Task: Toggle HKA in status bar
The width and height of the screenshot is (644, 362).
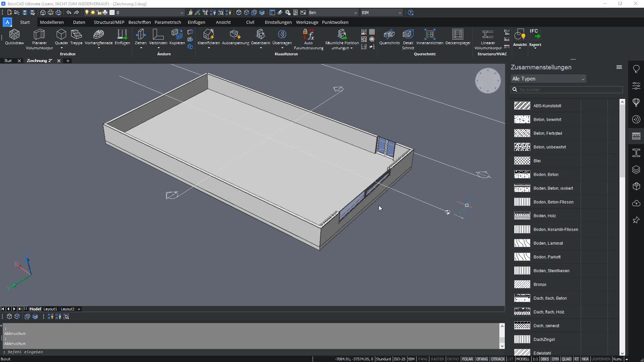Action: (x=585, y=359)
